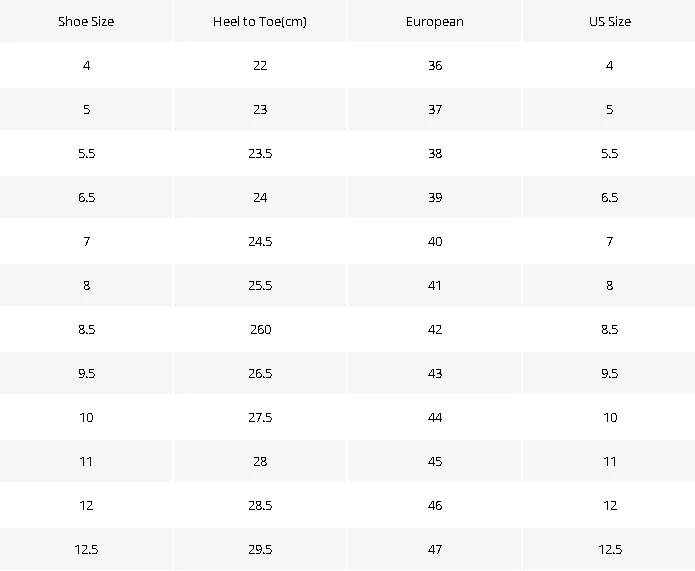Click heel to toe value 22
Viewport: 695px width, 571px height.
pyautogui.click(x=260, y=66)
